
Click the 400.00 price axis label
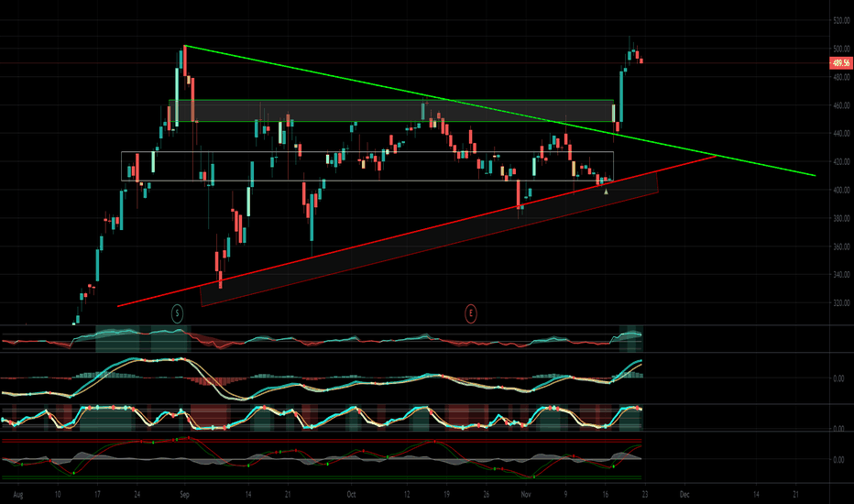841,191
